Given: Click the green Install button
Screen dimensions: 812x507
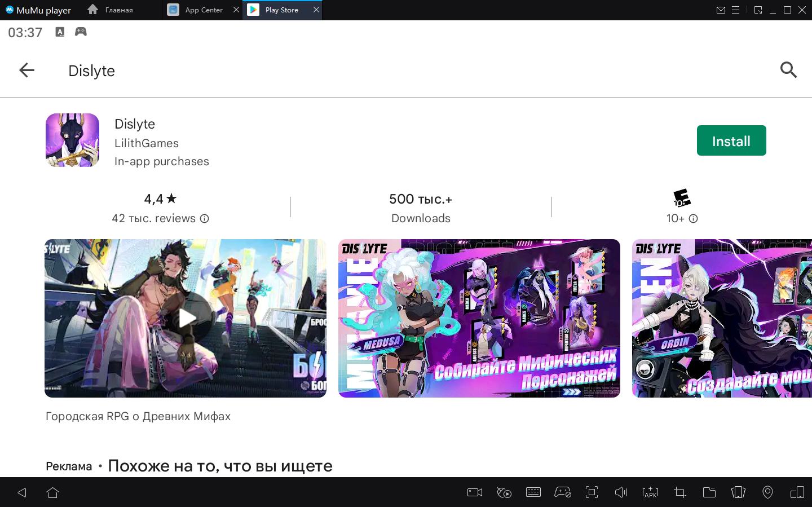Looking at the screenshot, I should coord(731,140).
